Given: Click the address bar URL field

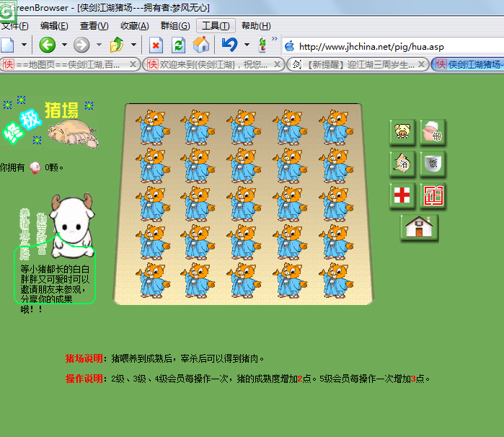Looking at the screenshot, I should click(393, 47).
